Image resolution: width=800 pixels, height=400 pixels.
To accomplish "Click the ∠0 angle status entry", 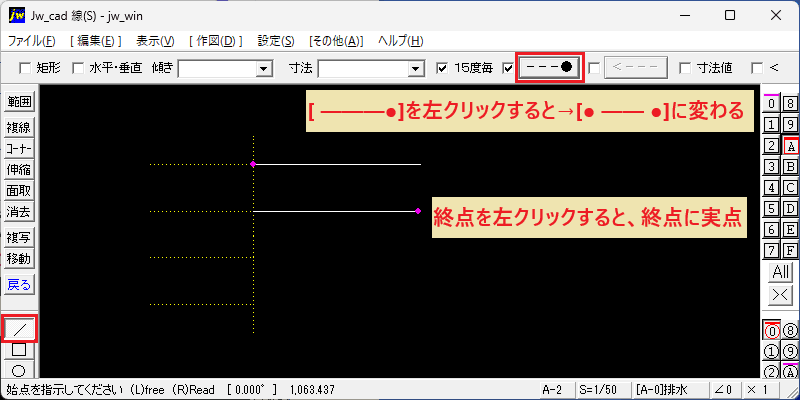I will 724,390.
